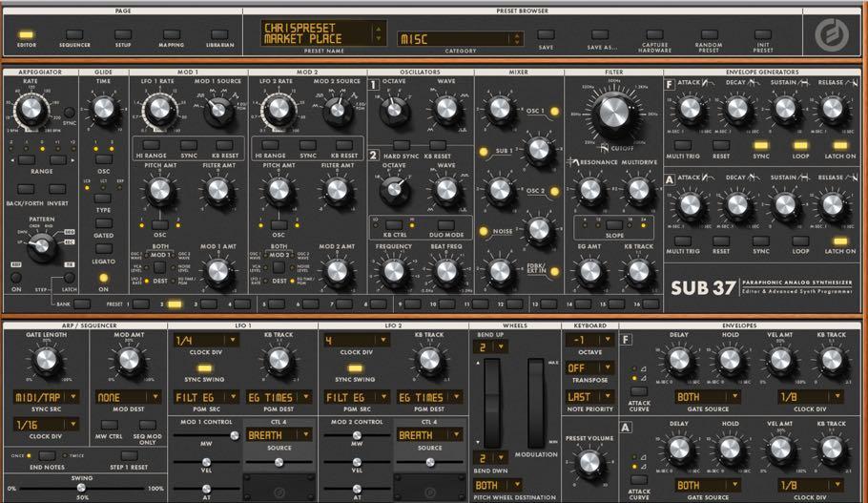Viewport: 868px width, 503px height.
Task: Toggle Filter envelope Sync button
Action: (761, 146)
